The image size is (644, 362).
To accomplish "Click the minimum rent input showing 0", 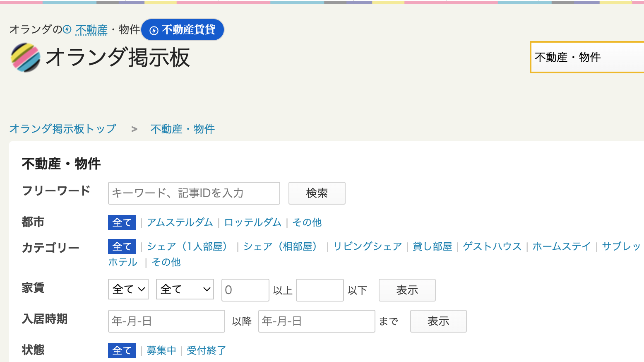I will (245, 290).
